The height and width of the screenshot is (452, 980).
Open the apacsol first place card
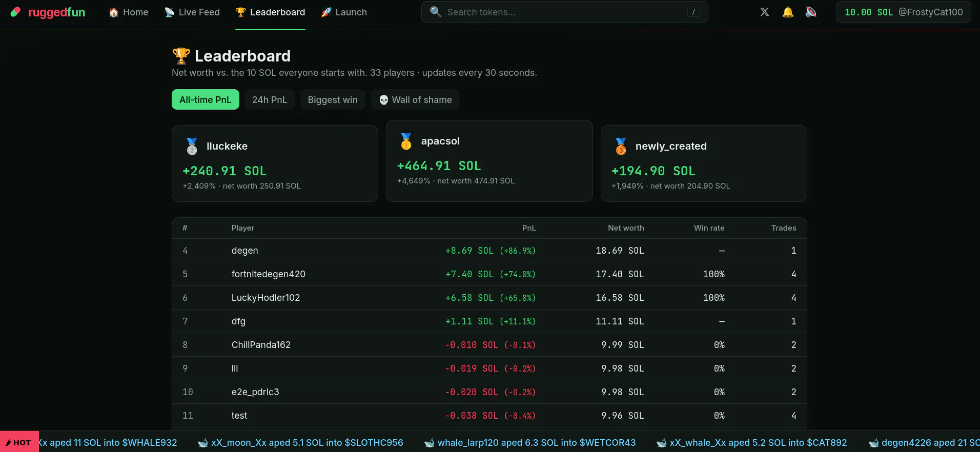pos(489,161)
